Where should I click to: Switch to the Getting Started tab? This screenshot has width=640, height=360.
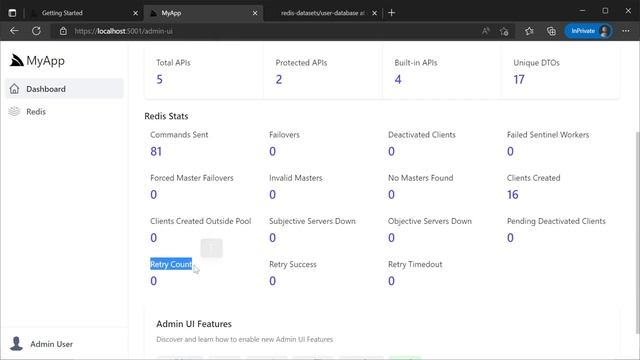tap(84, 13)
